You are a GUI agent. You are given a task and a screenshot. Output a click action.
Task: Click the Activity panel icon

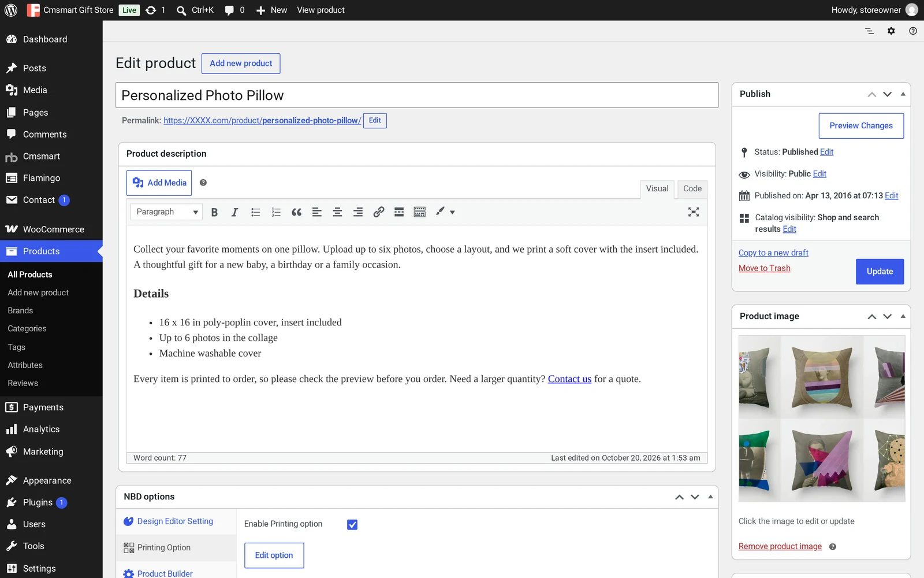pos(869,31)
